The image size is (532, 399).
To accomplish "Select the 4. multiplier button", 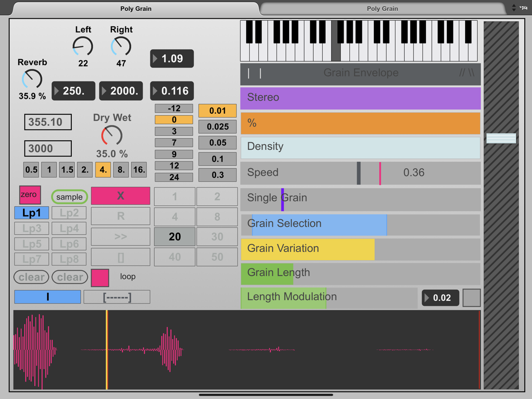I will coord(103,170).
